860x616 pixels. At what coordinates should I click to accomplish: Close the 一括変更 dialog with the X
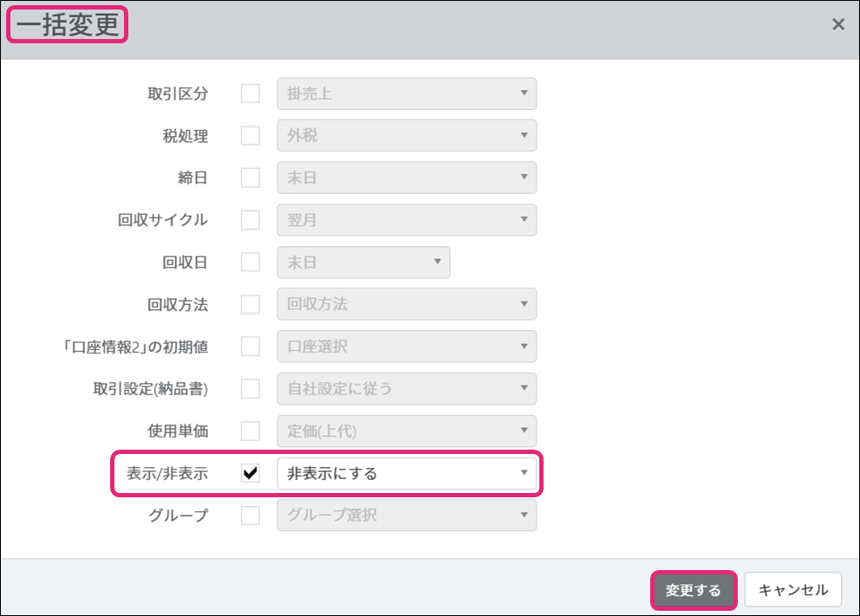[837, 25]
